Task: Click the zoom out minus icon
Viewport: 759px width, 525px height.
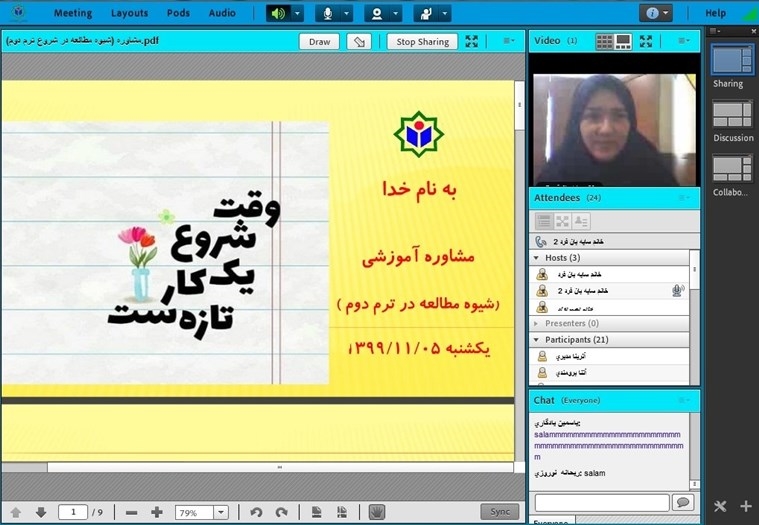Action: [132, 512]
